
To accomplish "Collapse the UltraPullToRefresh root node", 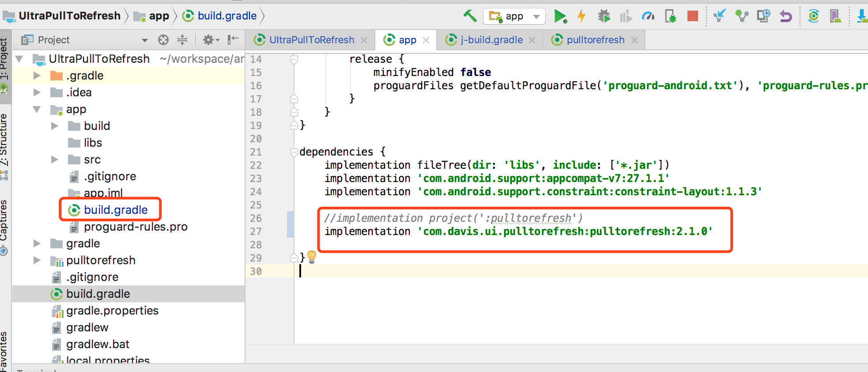I will [19, 59].
